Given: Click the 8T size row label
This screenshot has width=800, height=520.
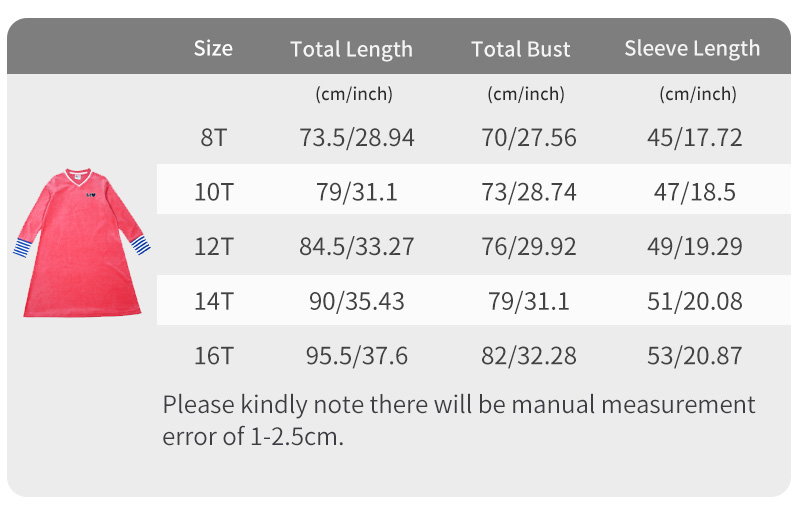Looking at the screenshot, I should (x=213, y=138).
